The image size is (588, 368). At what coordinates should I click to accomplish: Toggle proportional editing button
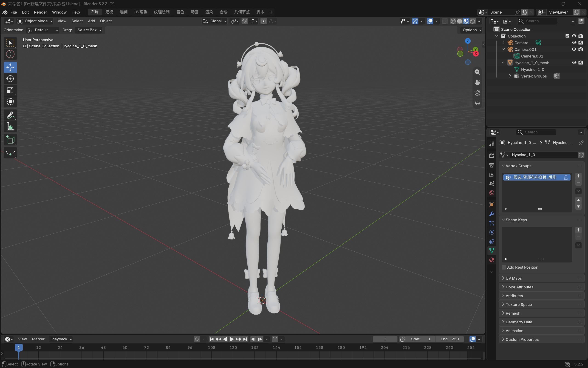point(263,21)
